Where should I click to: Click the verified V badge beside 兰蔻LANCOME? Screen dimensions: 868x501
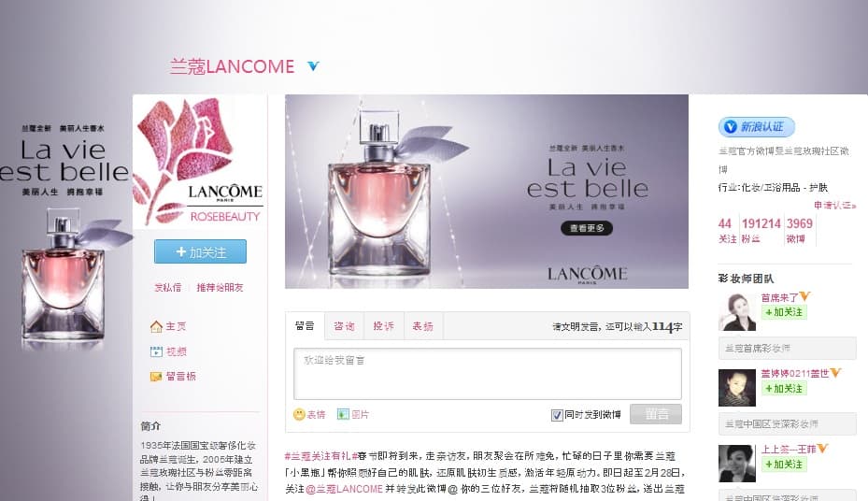pos(313,66)
